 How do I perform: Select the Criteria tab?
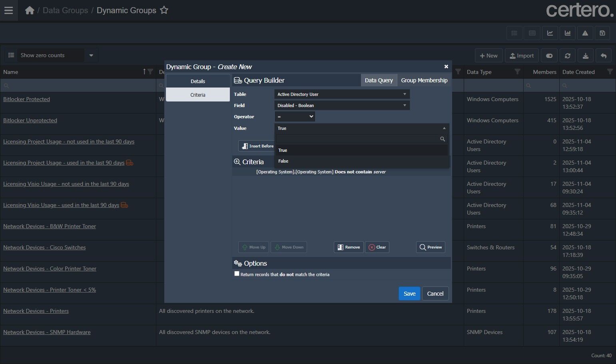coord(198,95)
